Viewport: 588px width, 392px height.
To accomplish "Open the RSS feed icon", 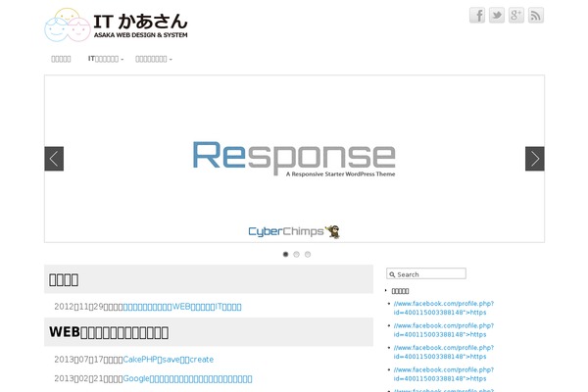I will coord(536,16).
